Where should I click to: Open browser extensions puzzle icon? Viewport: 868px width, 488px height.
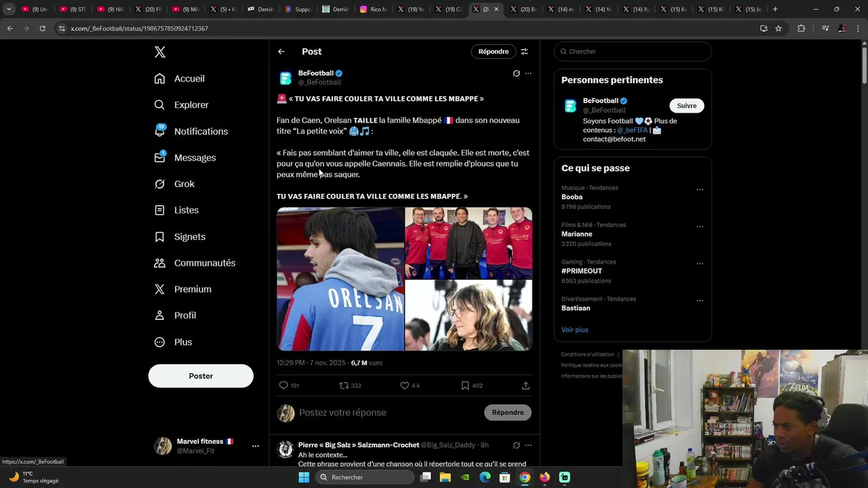pos(802,28)
